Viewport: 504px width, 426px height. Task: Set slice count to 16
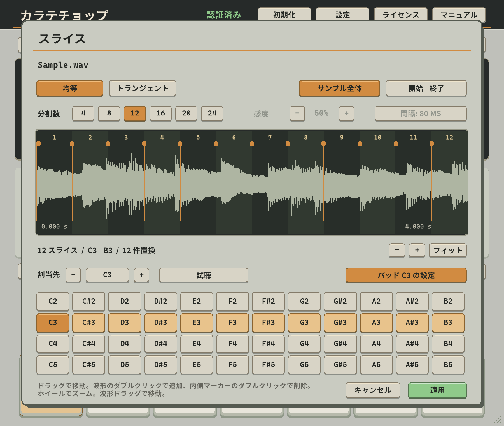[x=160, y=113]
